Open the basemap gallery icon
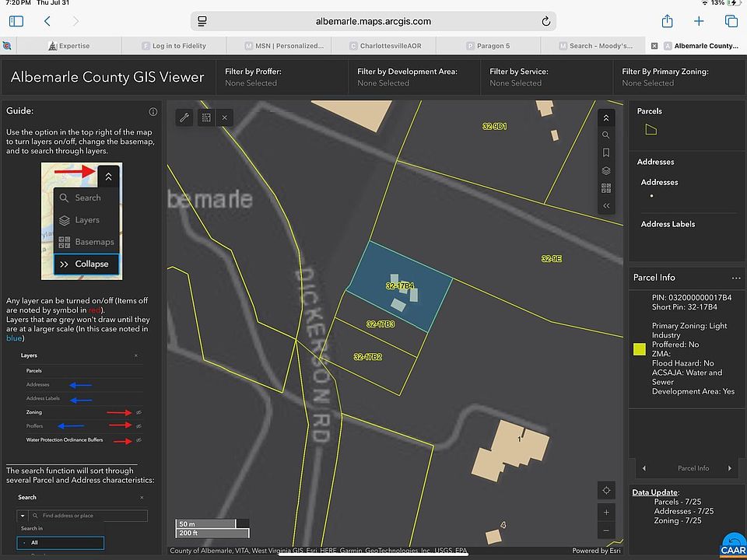The image size is (747, 560). tap(606, 188)
